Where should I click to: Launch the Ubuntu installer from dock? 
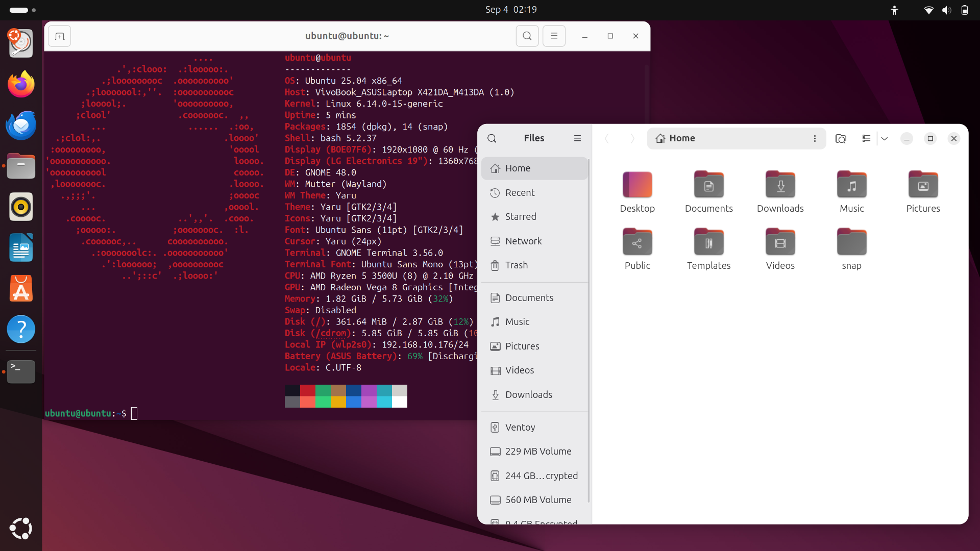tap(21, 43)
